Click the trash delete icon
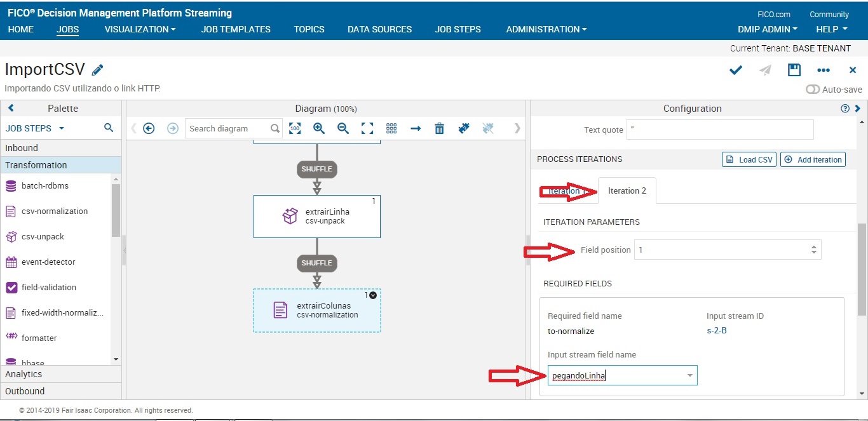868x421 pixels. (439, 128)
